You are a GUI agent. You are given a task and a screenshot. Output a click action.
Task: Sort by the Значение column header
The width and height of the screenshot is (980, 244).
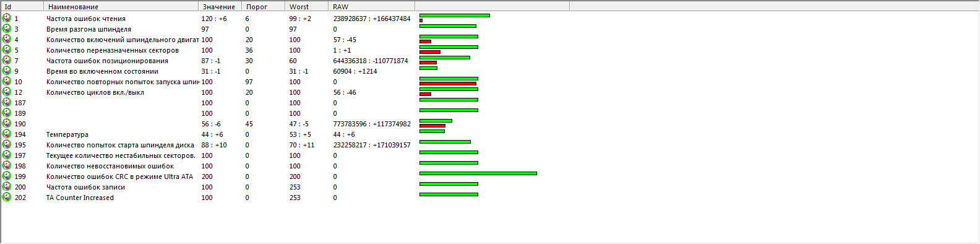pyautogui.click(x=220, y=6)
